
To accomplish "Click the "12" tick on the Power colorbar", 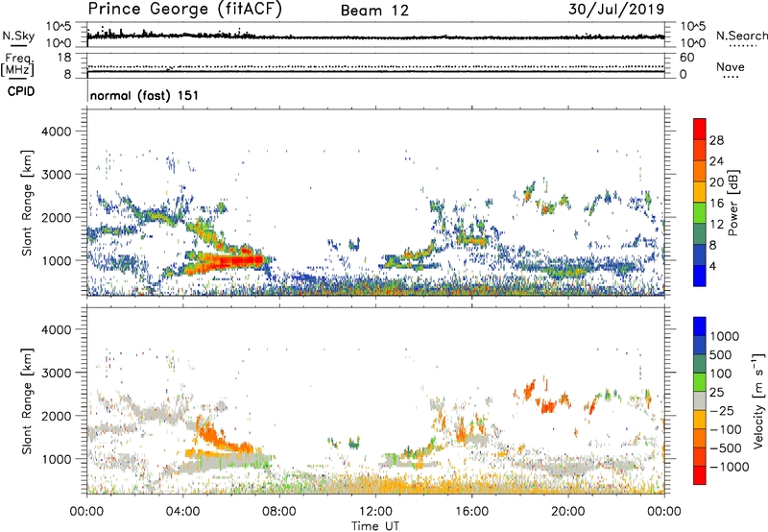I will point(716,225).
